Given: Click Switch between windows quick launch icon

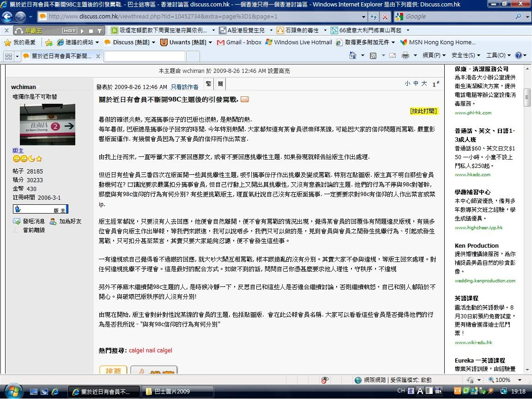Looking at the screenshot, I should point(44,392).
